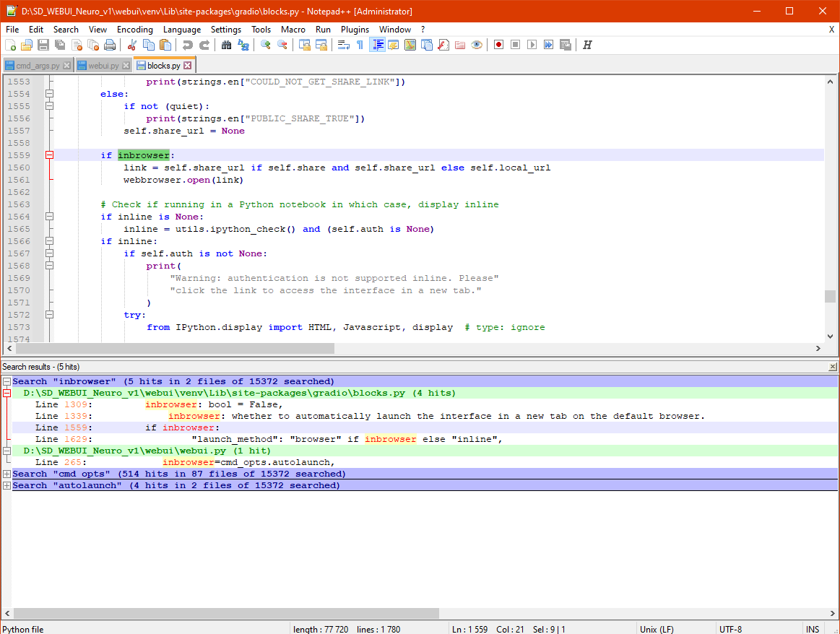Collapse the code fold at line 1559
Image resolution: width=840 pixels, height=634 pixels.
50,155
